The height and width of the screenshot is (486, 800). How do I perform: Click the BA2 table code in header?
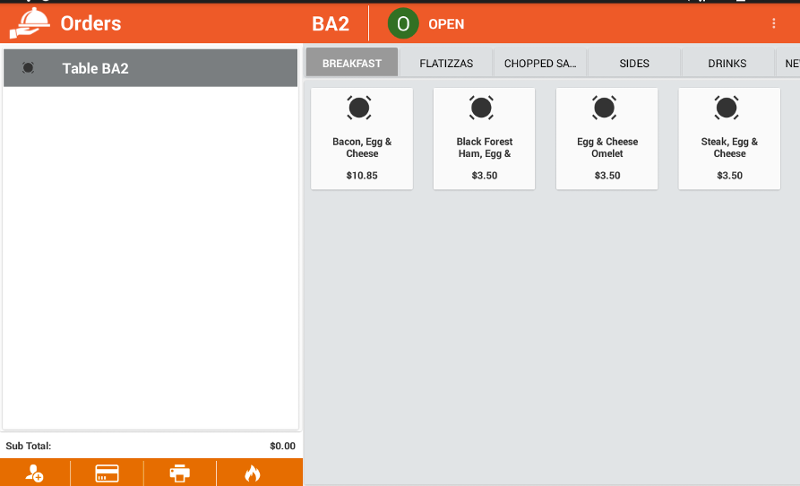tap(331, 24)
